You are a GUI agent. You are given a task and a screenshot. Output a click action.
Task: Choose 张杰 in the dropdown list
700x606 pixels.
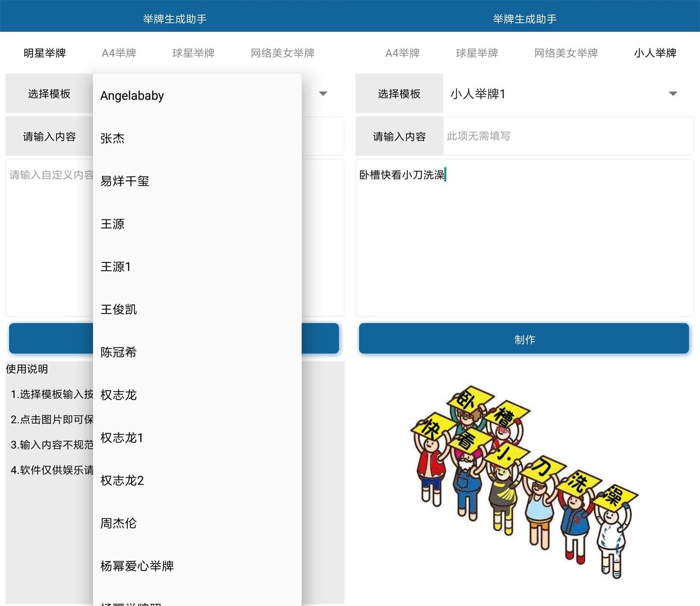pyautogui.click(x=112, y=138)
